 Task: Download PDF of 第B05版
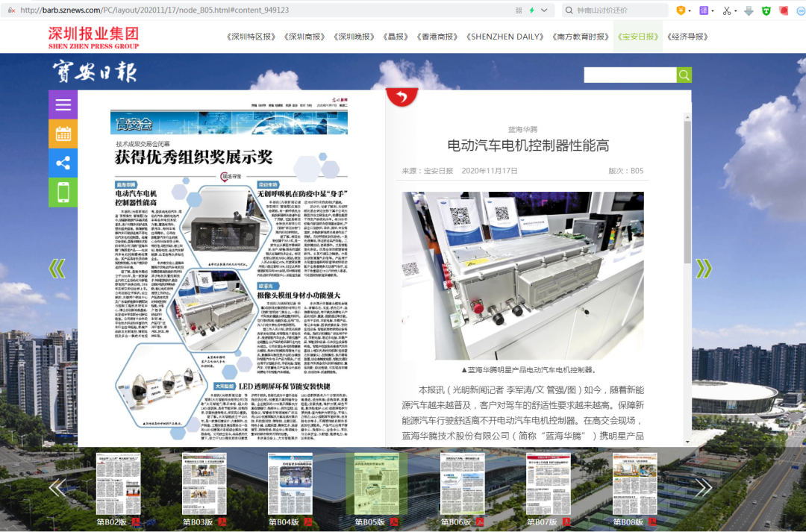(x=394, y=522)
